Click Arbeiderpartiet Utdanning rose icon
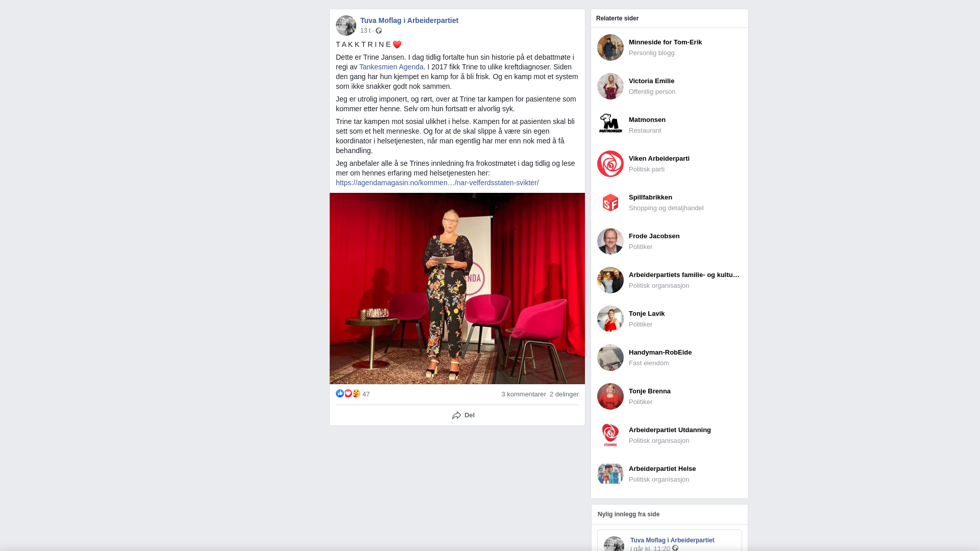 [610, 435]
